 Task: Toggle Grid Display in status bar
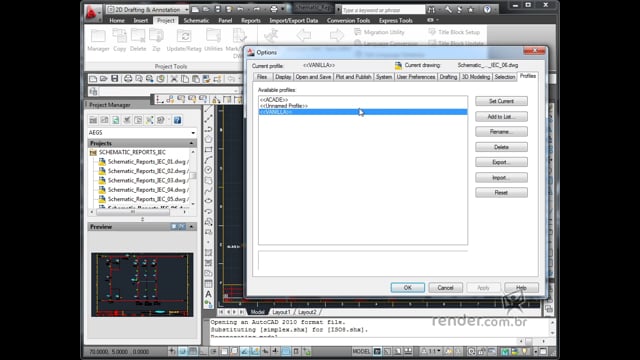(193, 351)
